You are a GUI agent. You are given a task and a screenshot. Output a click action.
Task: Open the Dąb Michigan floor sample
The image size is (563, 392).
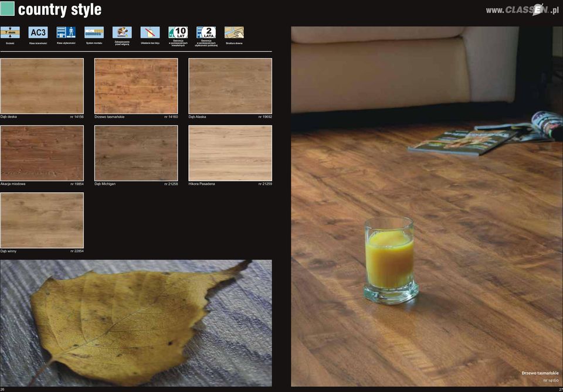click(x=136, y=153)
